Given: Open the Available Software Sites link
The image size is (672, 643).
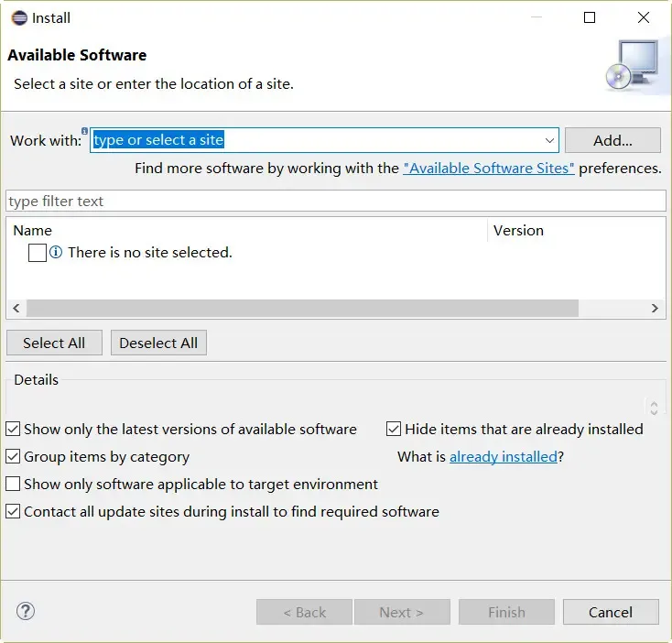Looking at the screenshot, I should (x=489, y=169).
